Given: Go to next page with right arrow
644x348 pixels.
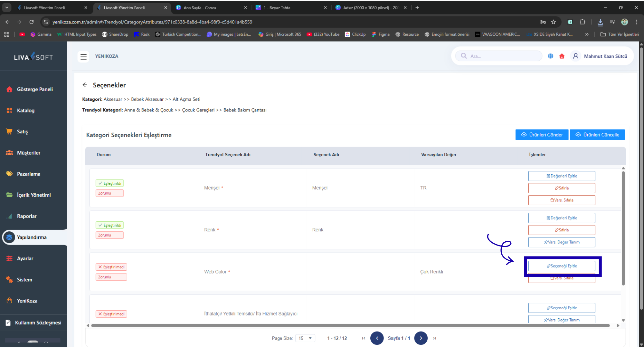Looking at the screenshot, I should [x=421, y=338].
